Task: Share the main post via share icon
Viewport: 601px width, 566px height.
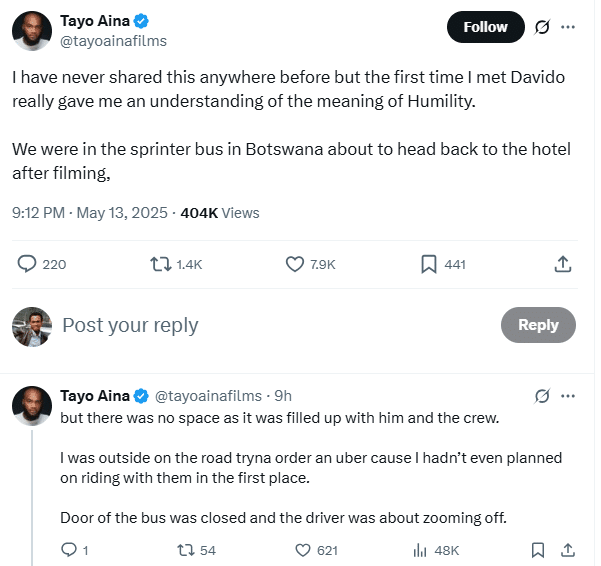Action: (x=563, y=264)
